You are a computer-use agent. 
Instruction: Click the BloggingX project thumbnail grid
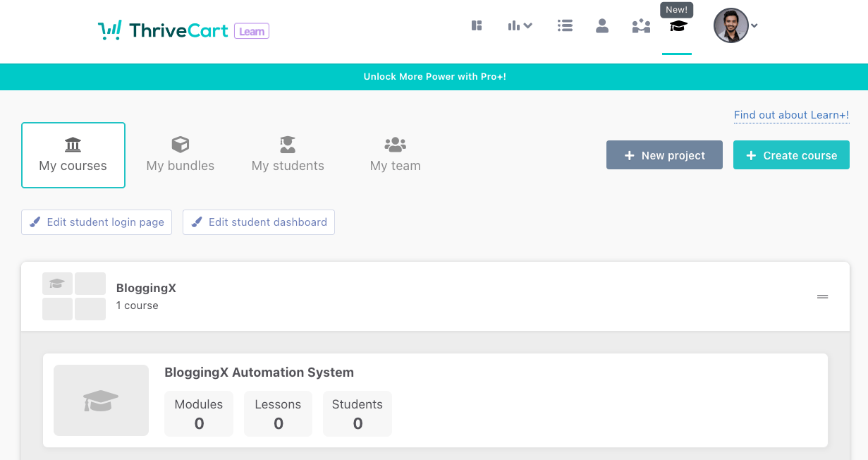[74, 296]
